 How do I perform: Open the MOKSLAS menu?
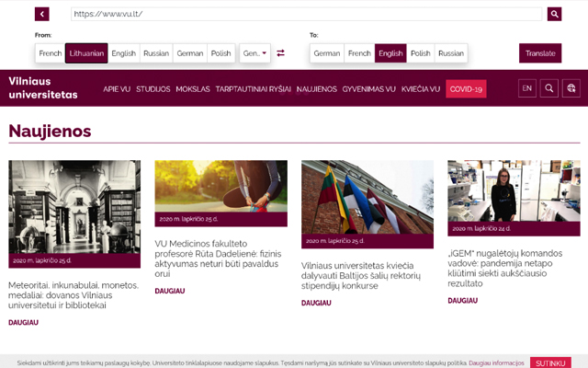tap(193, 89)
